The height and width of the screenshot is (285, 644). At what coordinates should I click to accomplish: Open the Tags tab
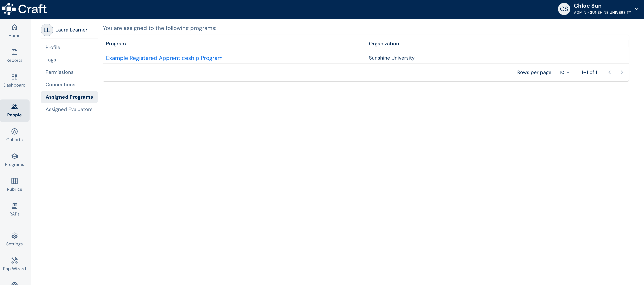[x=69, y=60]
